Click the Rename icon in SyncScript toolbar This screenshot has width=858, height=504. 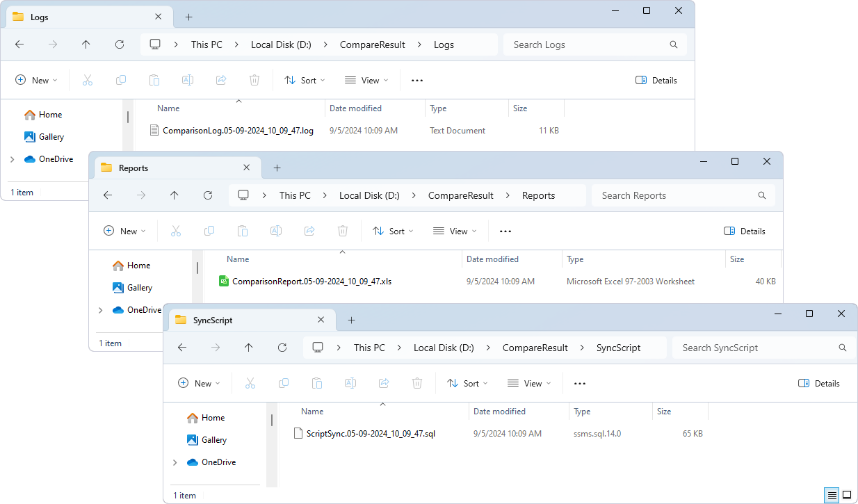click(x=350, y=383)
